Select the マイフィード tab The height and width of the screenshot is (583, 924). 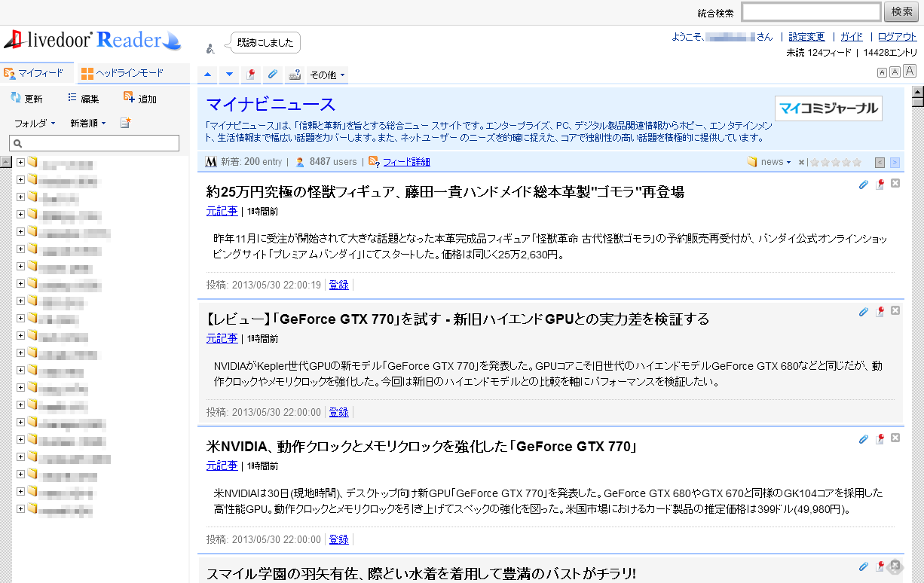point(35,73)
